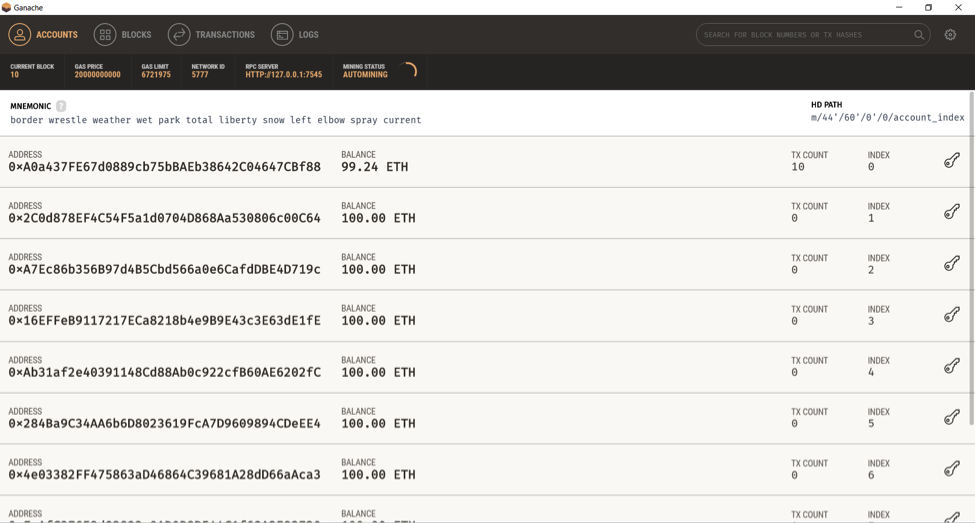
Task: Click the search magnifier icon
Action: point(918,35)
